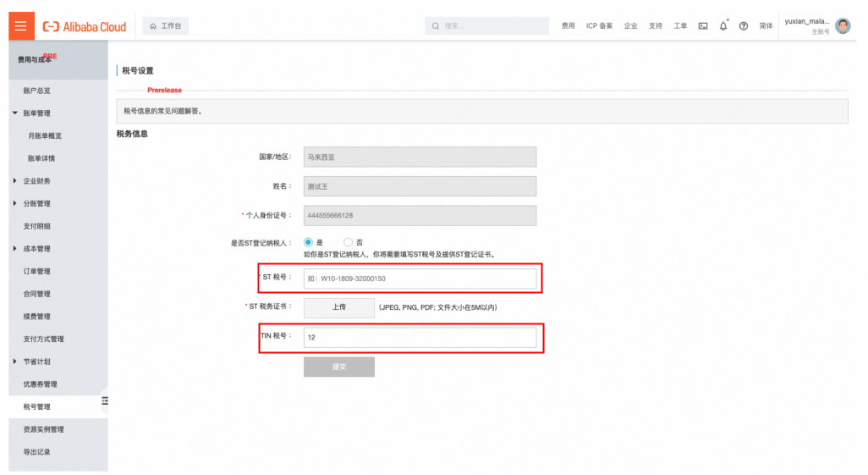Viewport: 868px width, 475px height.
Task: Click the 提交 submit button
Action: [x=338, y=367]
